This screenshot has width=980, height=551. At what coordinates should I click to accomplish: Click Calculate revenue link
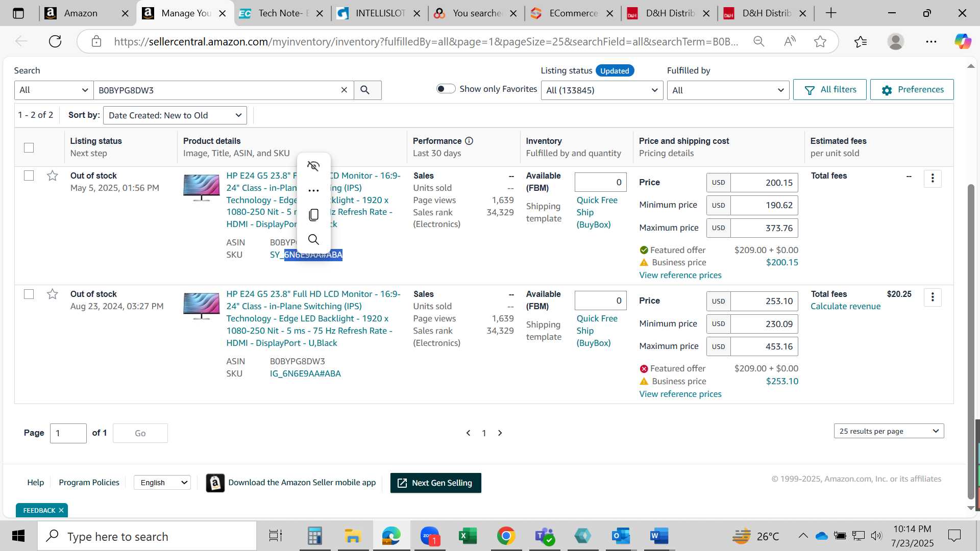click(846, 307)
